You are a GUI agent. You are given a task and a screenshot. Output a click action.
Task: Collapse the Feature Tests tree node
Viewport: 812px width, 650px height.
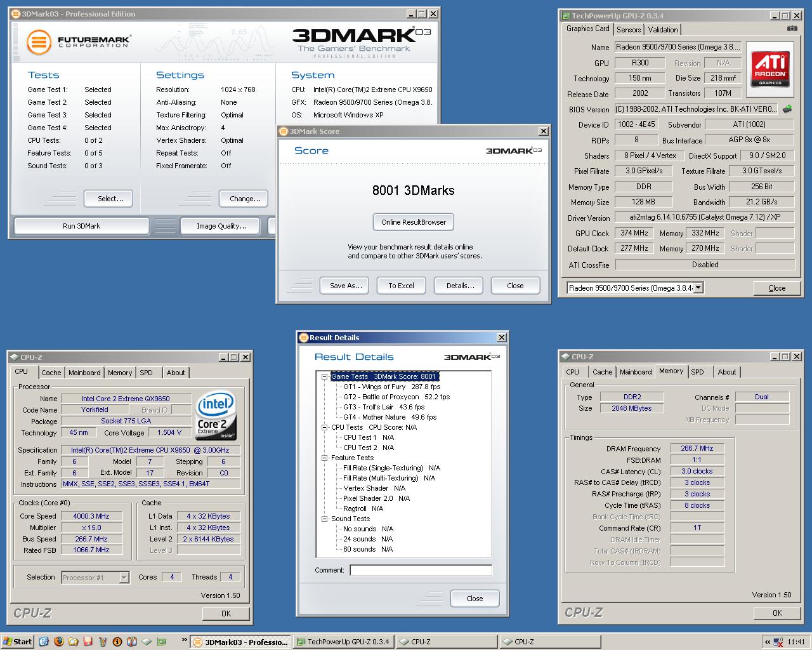[324, 458]
